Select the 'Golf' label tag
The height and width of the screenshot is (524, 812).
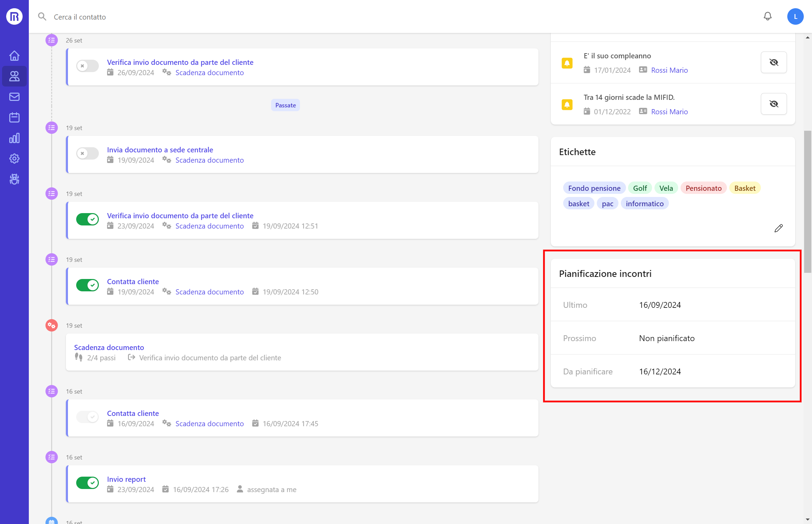click(640, 188)
